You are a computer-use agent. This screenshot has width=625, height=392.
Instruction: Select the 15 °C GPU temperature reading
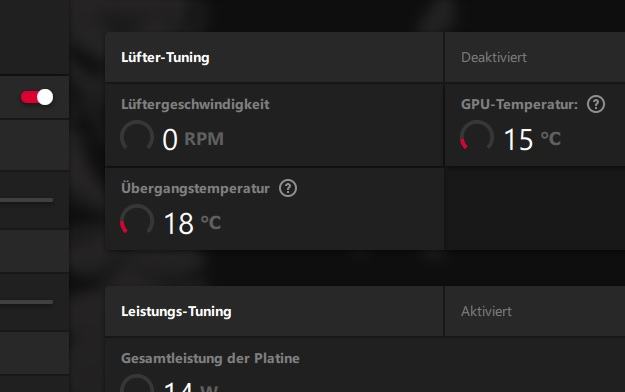tap(532, 139)
